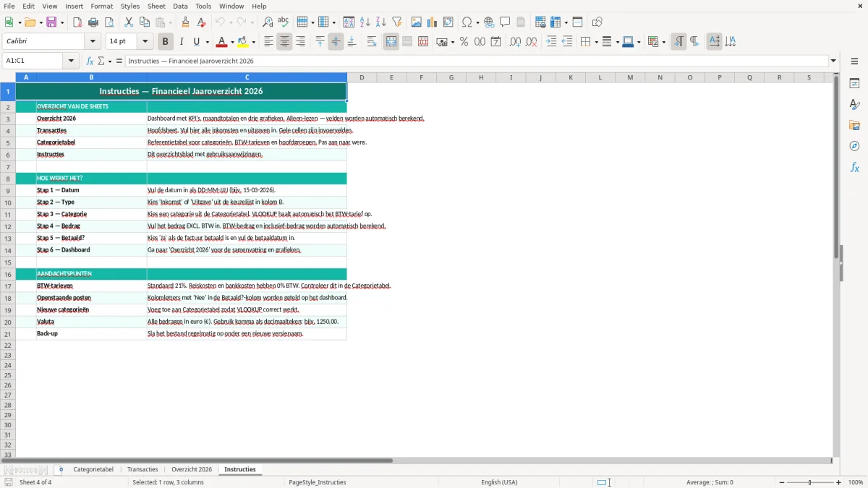
Task: Click Sort Ascending icon
Action: coord(365,22)
